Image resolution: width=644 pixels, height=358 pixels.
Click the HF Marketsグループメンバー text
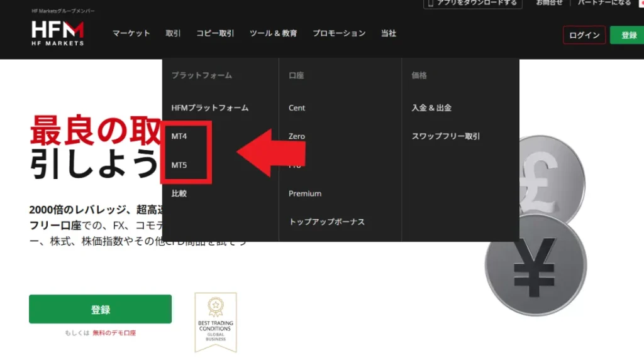(x=63, y=11)
